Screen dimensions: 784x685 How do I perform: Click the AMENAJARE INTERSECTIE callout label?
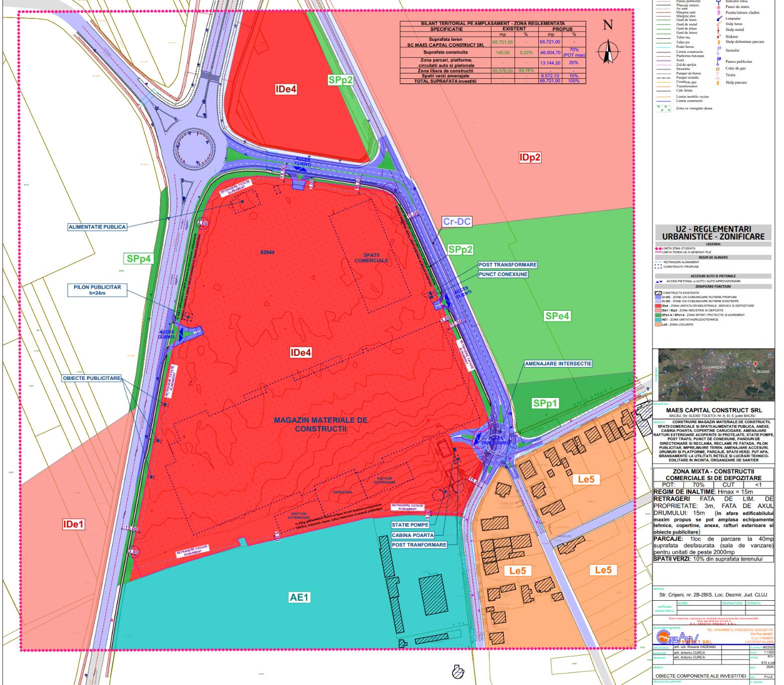point(558,364)
